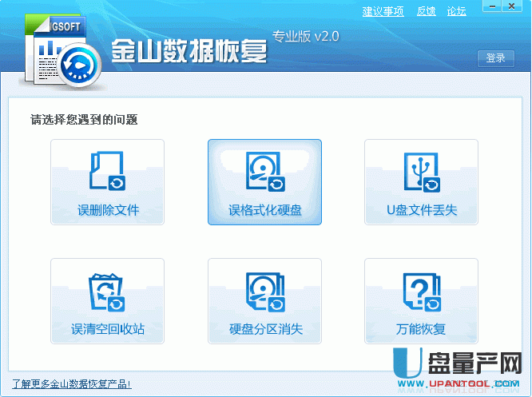Open the 反馈 feedback link
532x397 pixels.
click(427, 11)
